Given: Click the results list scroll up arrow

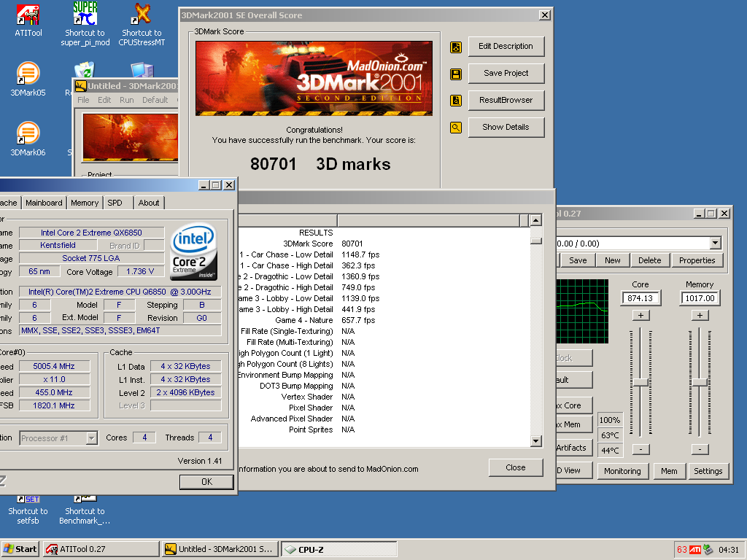Looking at the screenshot, I should pos(536,220).
